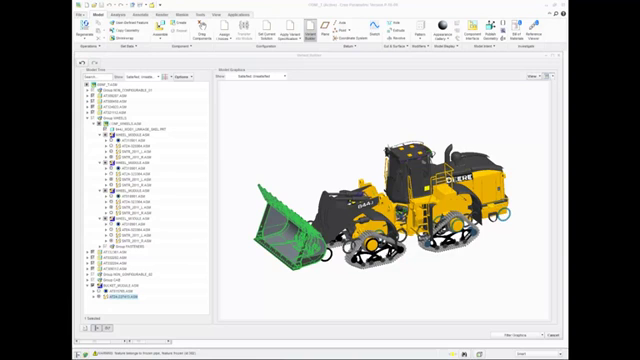
Task: Click Undo arrow in Variant Builder window
Action: (82, 63)
